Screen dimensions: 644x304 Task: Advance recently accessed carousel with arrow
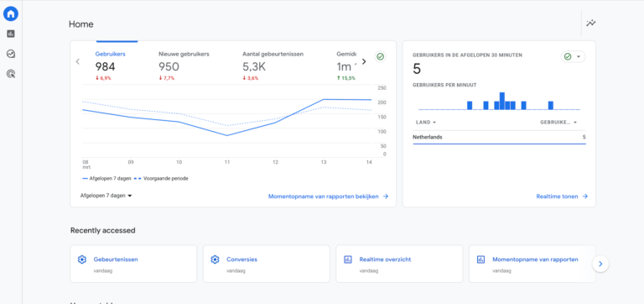[600, 264]
